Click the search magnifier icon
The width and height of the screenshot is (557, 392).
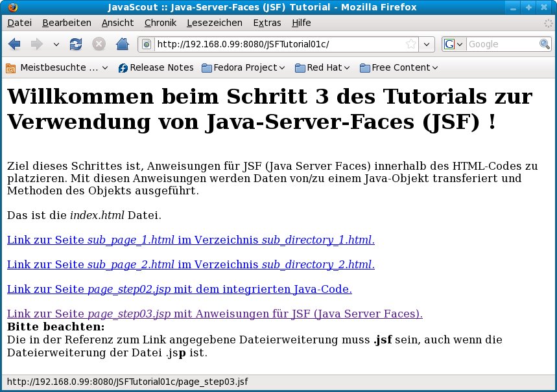(545, 44)
